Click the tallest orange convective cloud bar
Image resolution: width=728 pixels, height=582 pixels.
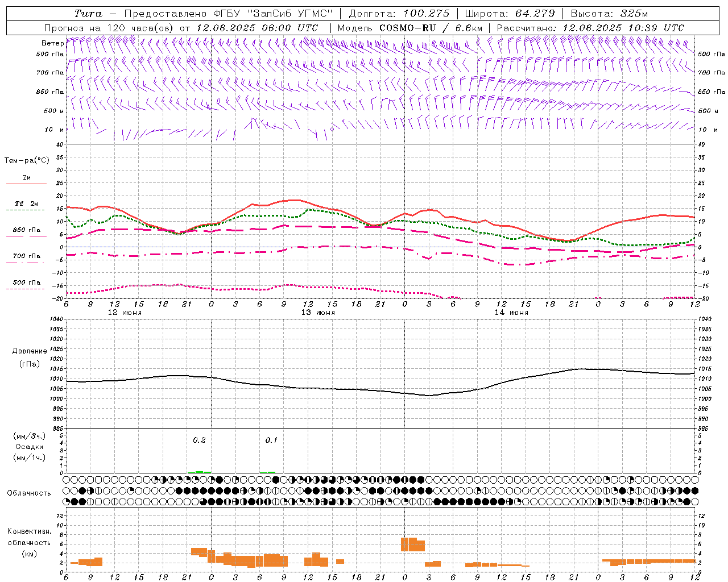[413, 544]
